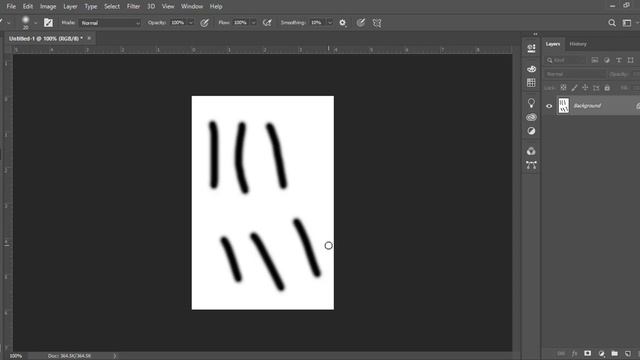
Task: Open the File menu
Action: tap(11, 7)
